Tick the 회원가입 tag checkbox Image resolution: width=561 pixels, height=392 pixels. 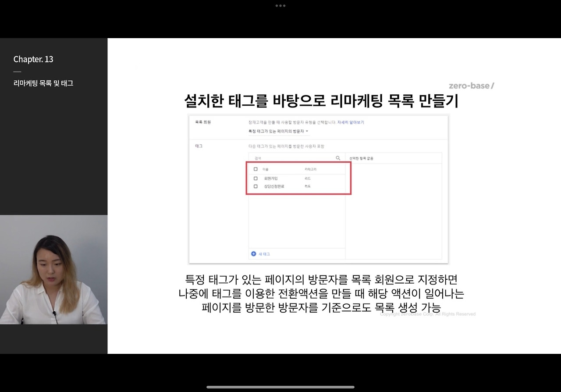[x=256, y=178]
